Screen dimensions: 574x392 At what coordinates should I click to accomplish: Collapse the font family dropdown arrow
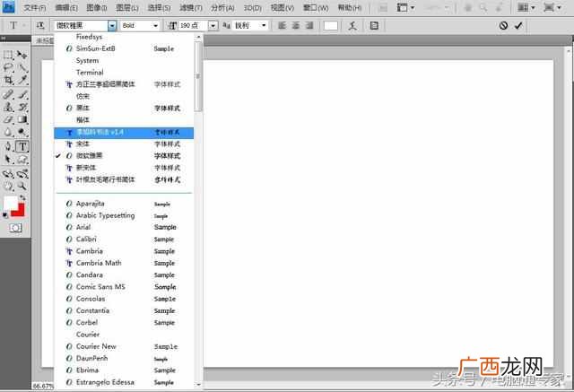112,26
